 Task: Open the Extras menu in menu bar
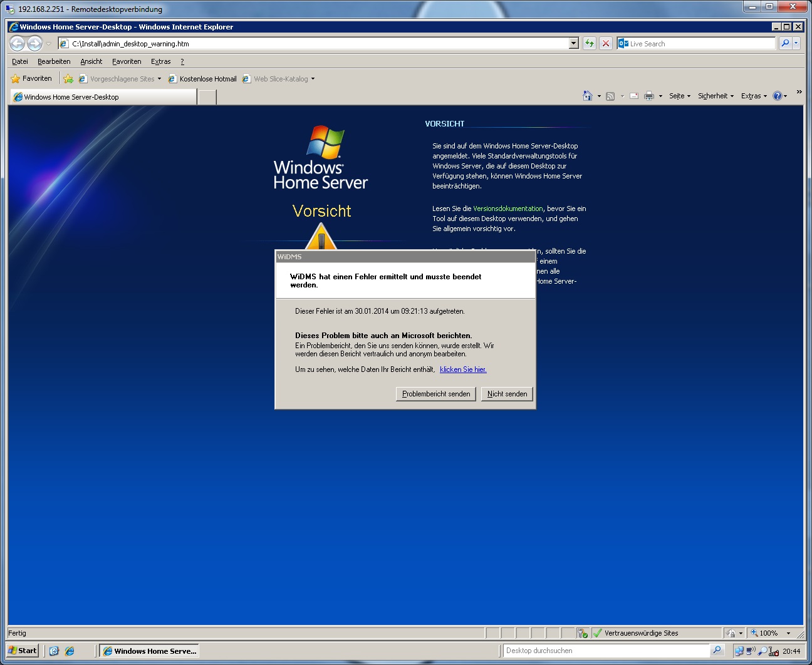[160, 61]
